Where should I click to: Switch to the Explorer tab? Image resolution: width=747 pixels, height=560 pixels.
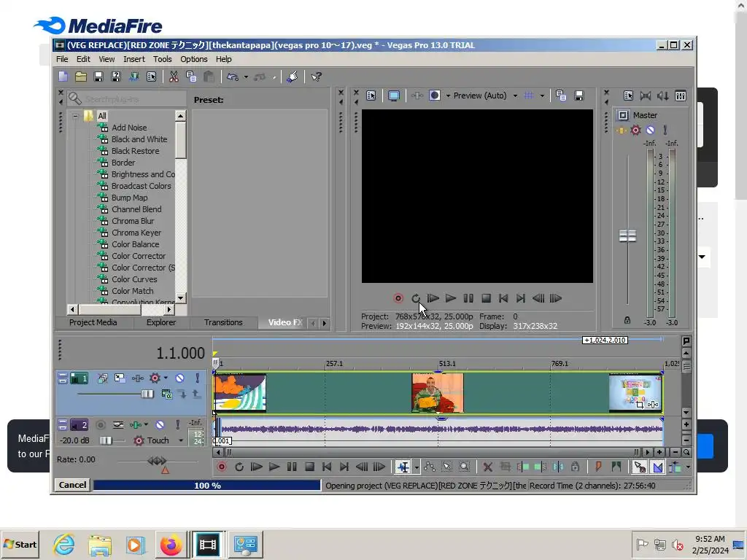tap(161, 322)
